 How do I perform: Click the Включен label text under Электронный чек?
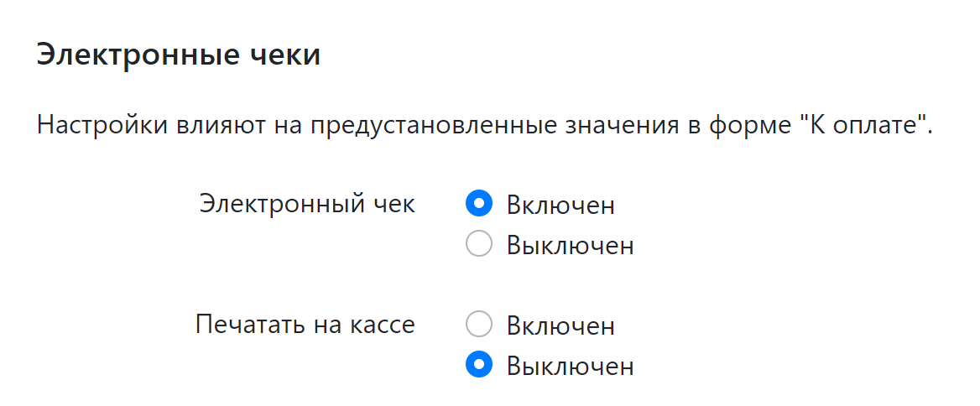[x=560, y=205]
